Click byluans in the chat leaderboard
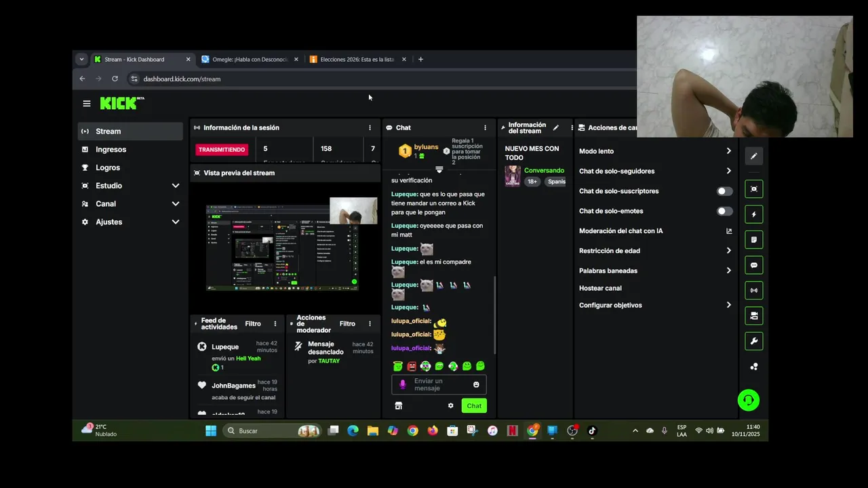The width and height of the screenshot is (868, 488). pyautogui.click(x=426, y=147)
